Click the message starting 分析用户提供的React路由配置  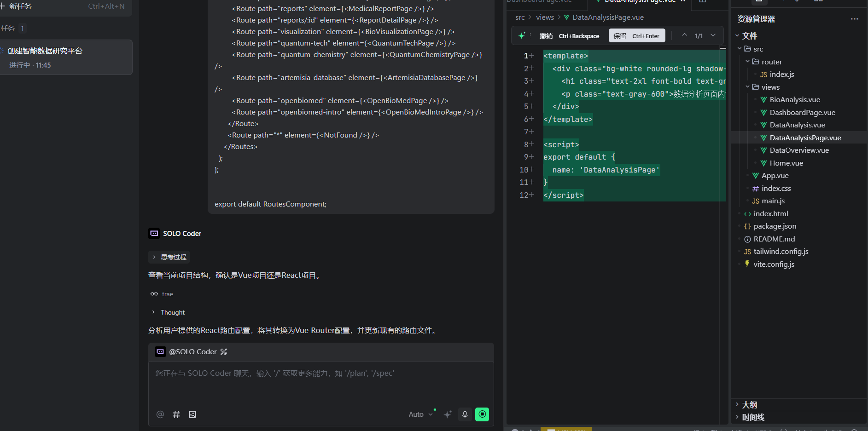(x=293, y=331)
